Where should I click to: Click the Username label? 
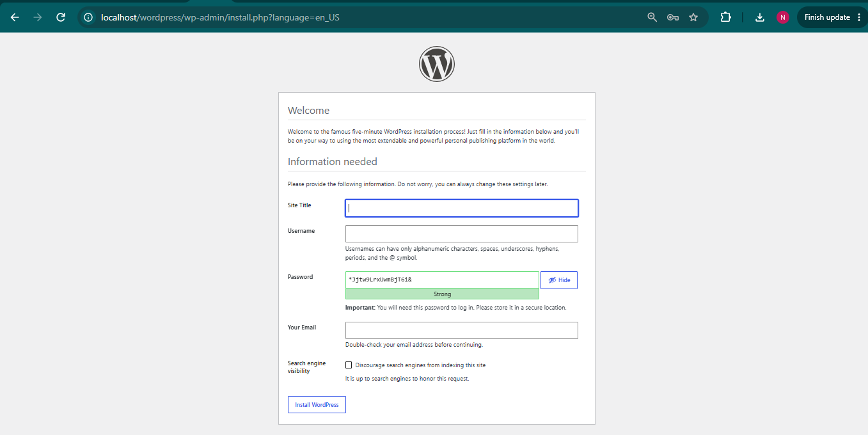301,231
